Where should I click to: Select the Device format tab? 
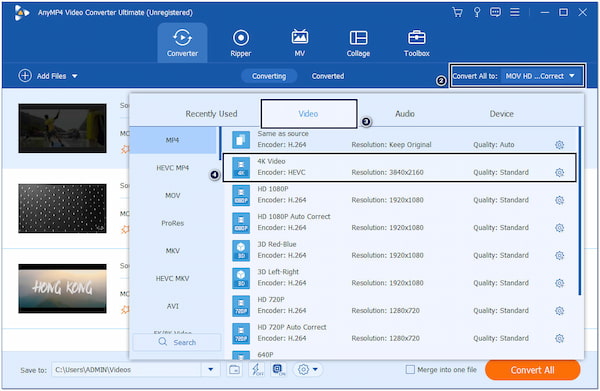click(x=502, y=114)
